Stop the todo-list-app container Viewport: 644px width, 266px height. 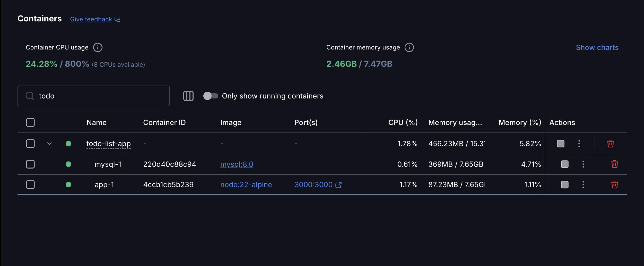click(x=561, y=144)
